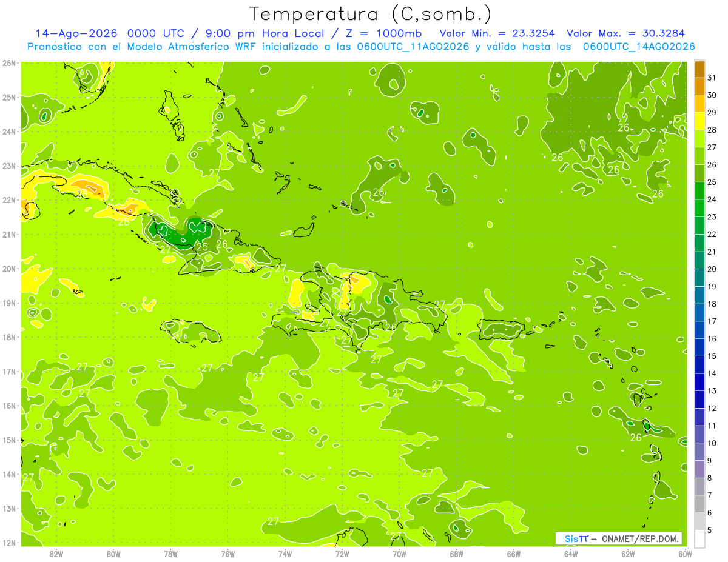
Task: Click the valid-until time "0600UTC_14AGO2026"
Action: coord(639,47)
